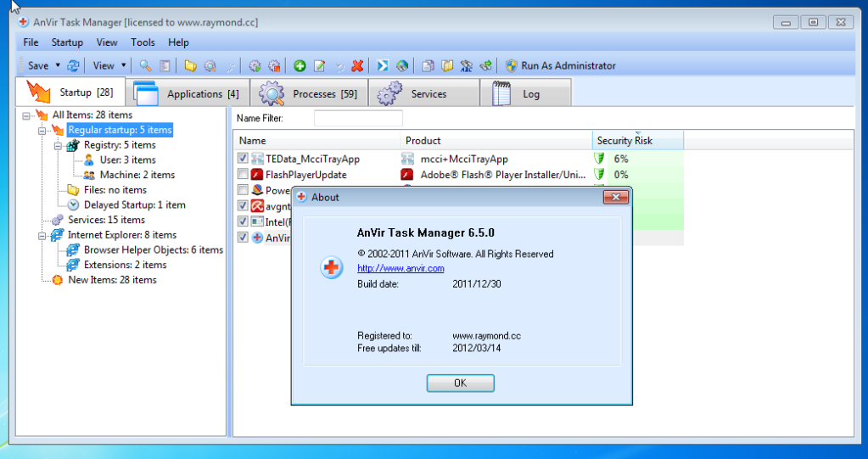Select New Items: 28 items
Viewport: 868px width, 459px height.
[x=112, y=280]
